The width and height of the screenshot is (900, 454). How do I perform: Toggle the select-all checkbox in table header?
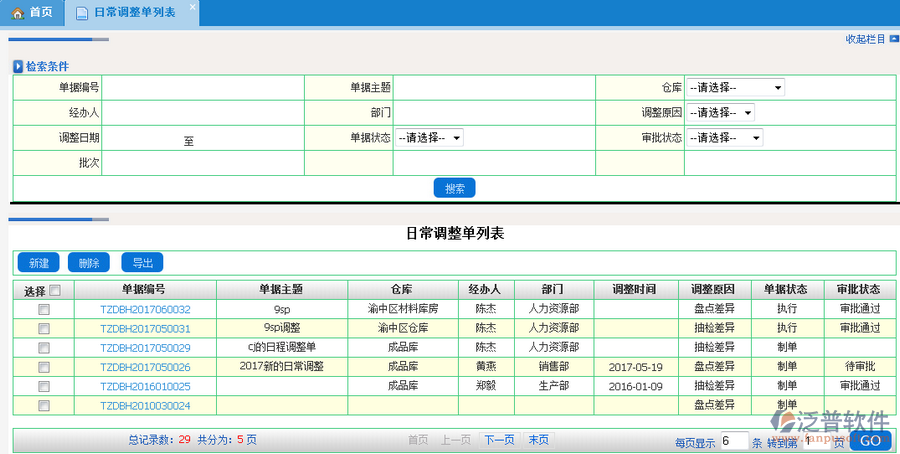pos(55,290)
